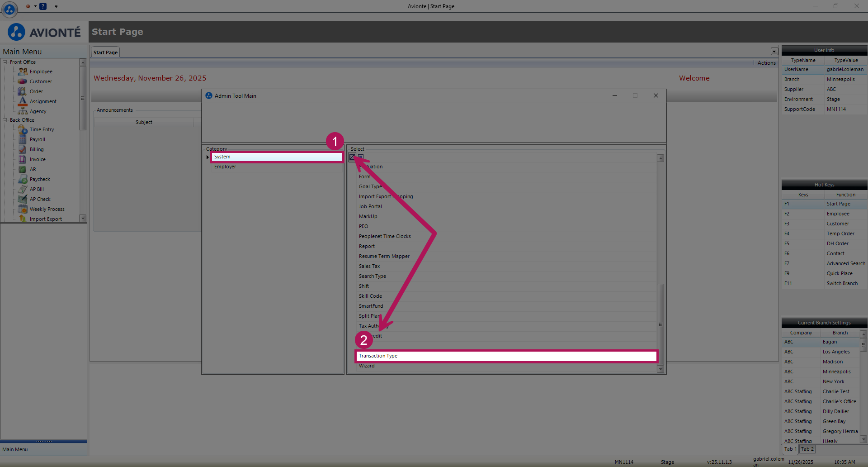This screenshot has height=467, width=868.
Task: Select Peoplenet Time Clocks row
Action: (x=506, y=236)
